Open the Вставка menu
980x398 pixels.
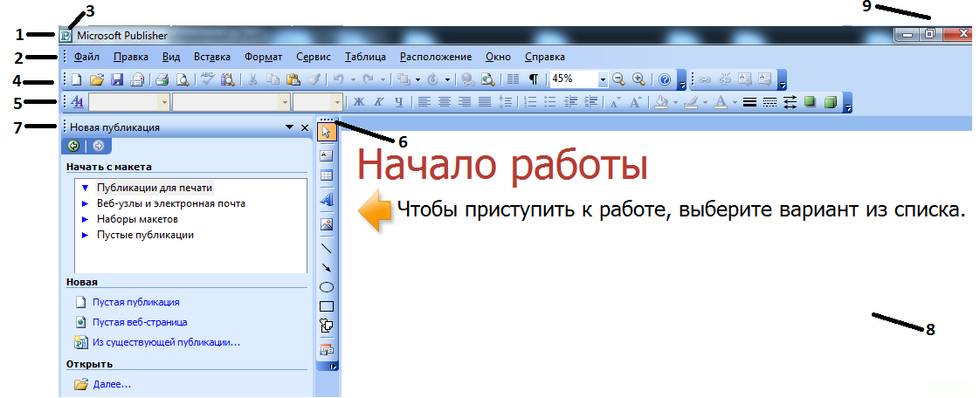click(x=212, y=57)
